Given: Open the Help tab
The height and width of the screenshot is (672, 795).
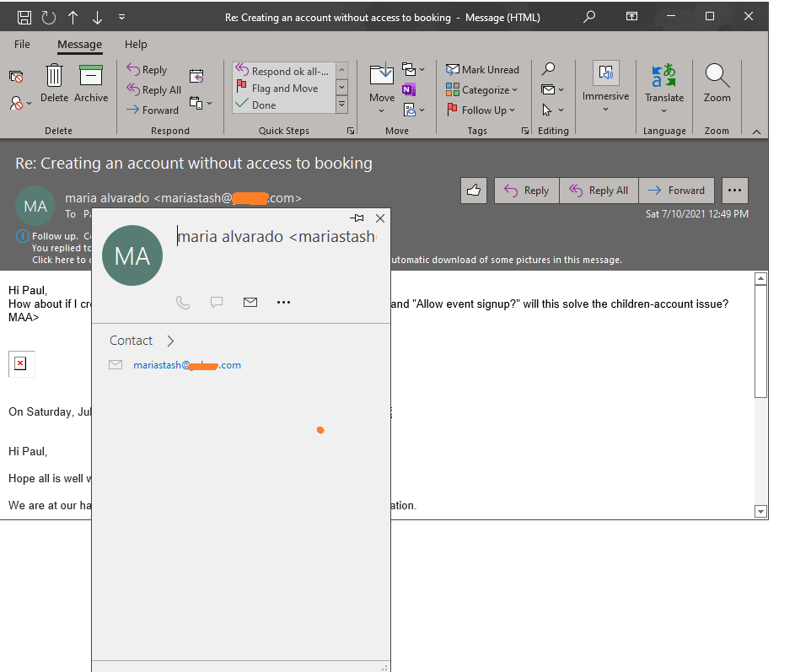Looking at the screenshot, I should 136,44.
